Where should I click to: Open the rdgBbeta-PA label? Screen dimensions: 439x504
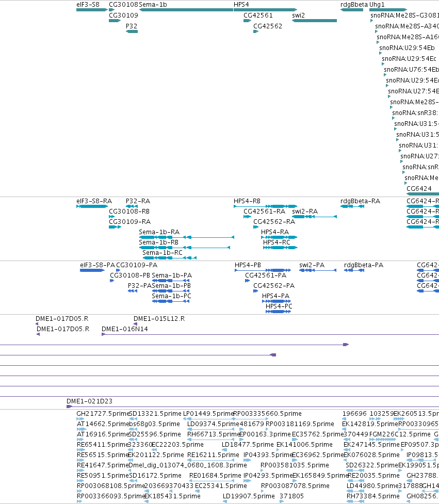click(x=364, y=265)
